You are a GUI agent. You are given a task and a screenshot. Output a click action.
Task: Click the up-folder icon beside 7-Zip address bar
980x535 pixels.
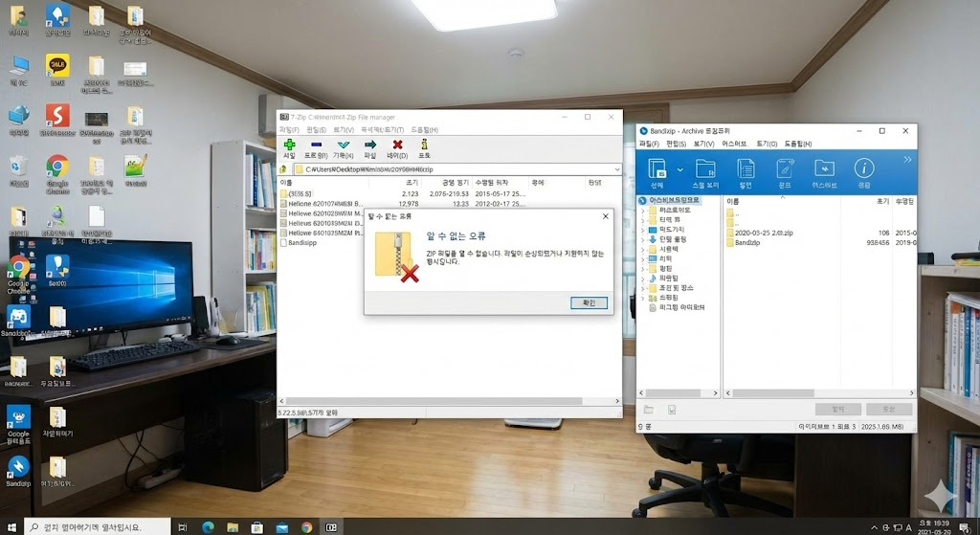pyautogui.click(x=284, y=169)
